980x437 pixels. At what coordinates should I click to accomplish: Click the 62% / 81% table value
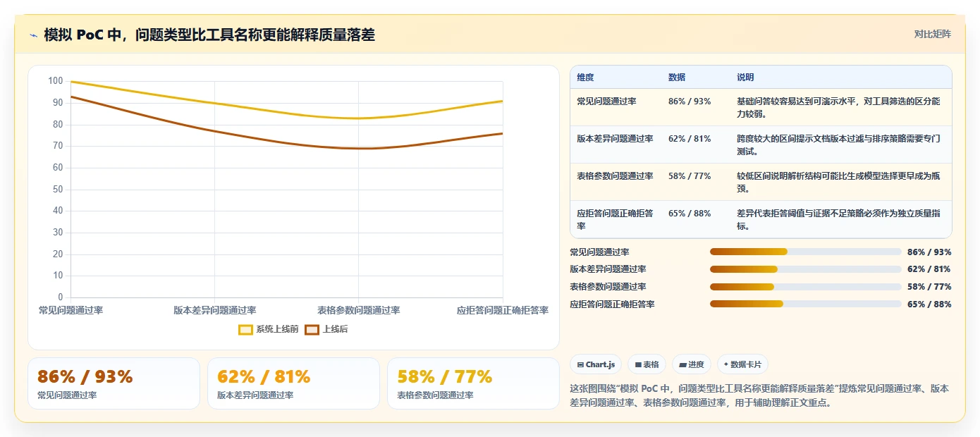(690, 139)
